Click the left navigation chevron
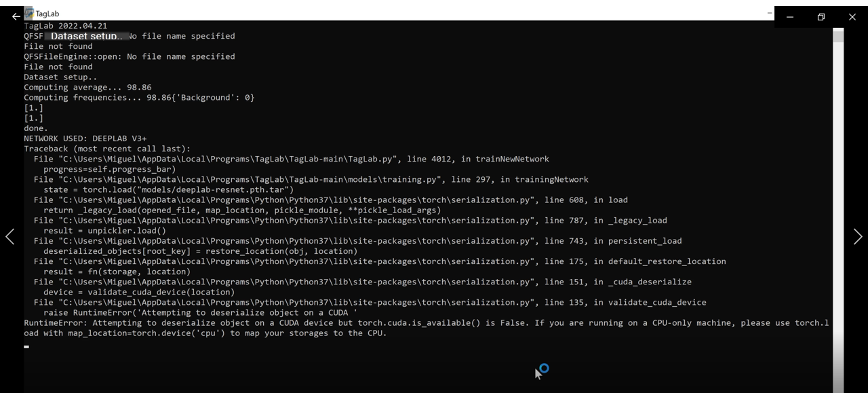Screen dimensions: 868x393 10,236
